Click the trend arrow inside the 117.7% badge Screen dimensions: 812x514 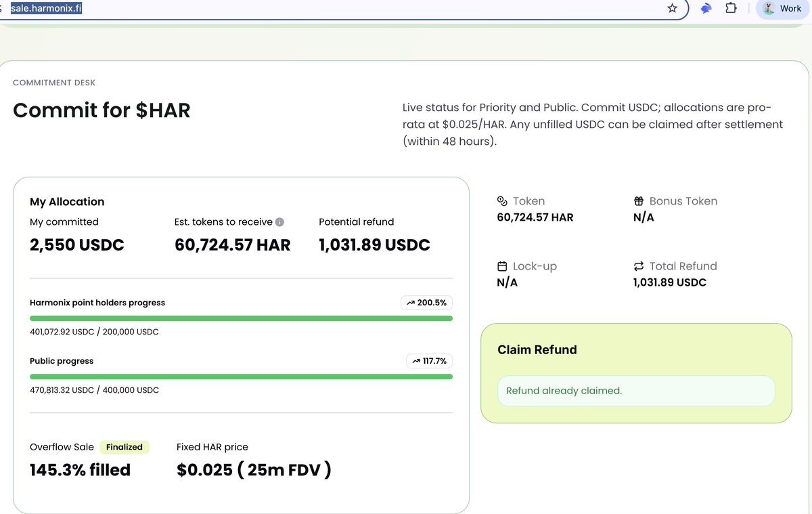click(417, 361)
